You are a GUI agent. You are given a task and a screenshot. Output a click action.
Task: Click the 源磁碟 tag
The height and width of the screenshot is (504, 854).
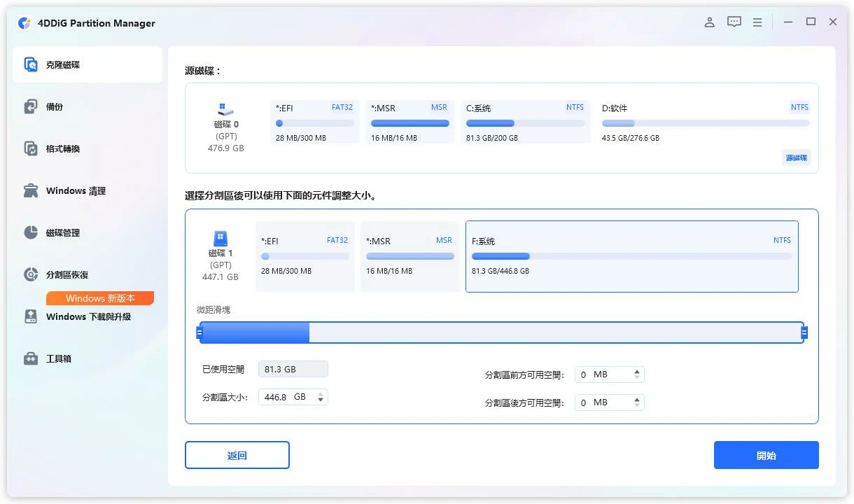pyautogui.click(x=797, y=157)
